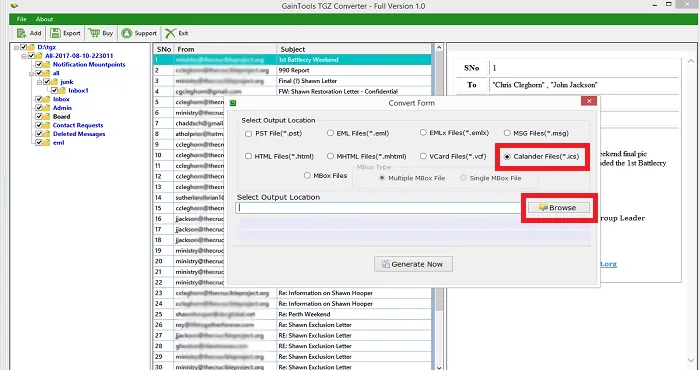Click the email list scroll up arrow

[438, 48]
